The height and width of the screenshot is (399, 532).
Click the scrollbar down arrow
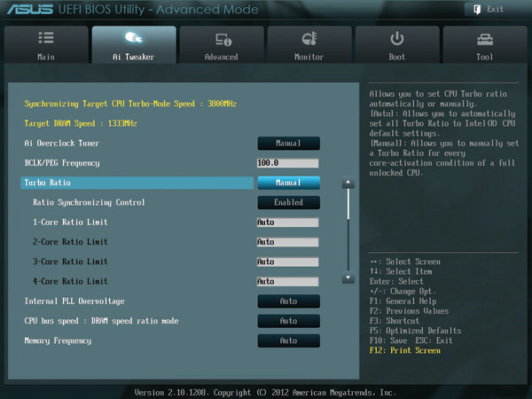point(348,278)
